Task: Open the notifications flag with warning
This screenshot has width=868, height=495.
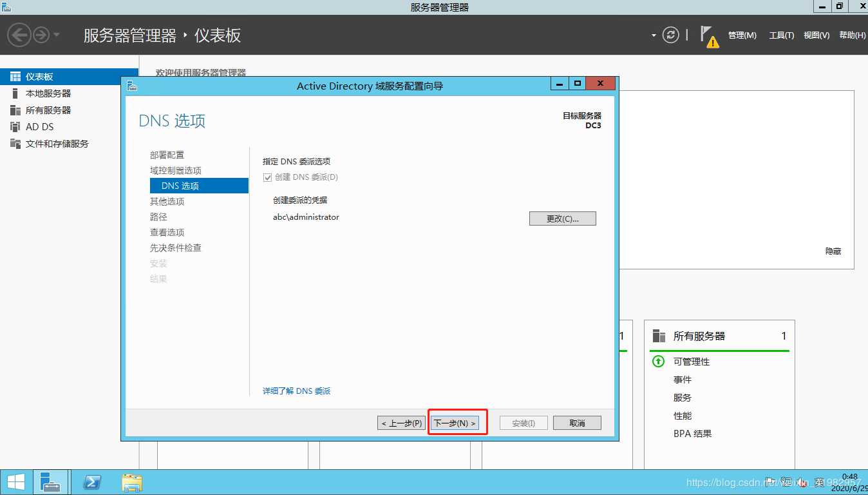Action: (x=709, y=36)
